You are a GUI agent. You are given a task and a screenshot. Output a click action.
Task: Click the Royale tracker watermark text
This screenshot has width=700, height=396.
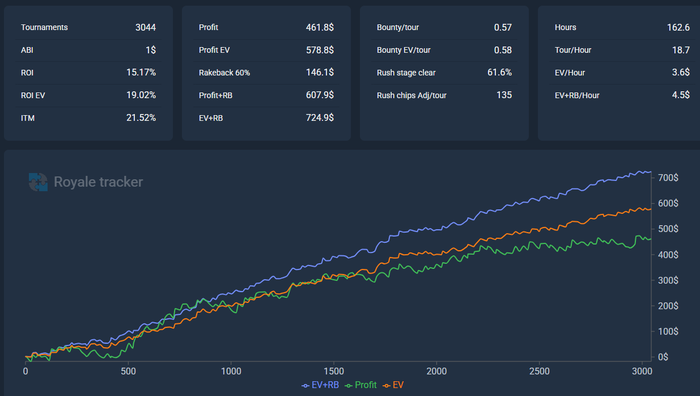(x=98, y=182)
